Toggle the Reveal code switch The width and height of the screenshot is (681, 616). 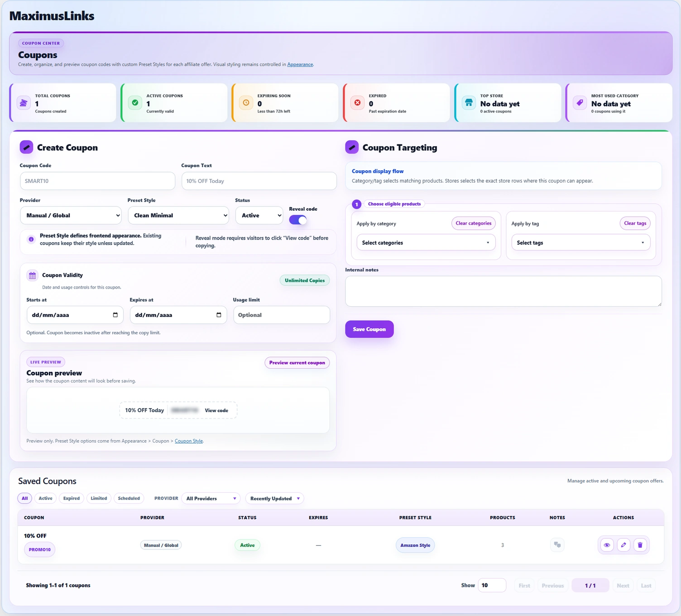click(x=298, y=220)
